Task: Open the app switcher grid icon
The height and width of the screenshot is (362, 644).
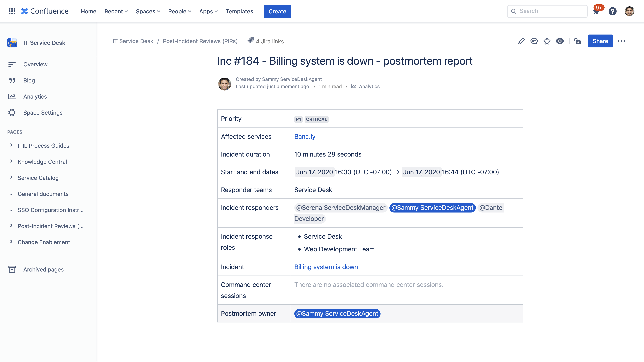Action: 12,11
